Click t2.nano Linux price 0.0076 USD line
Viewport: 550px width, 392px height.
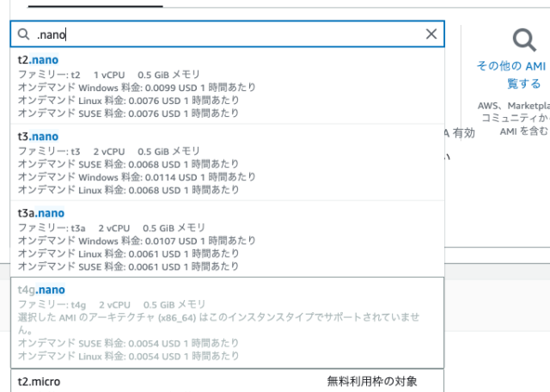128,101
